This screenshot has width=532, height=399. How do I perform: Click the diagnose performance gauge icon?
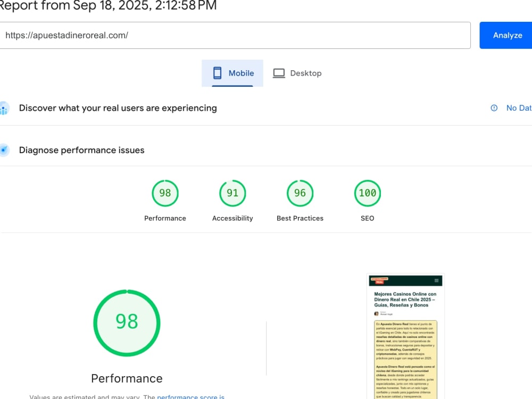point(4,150)
